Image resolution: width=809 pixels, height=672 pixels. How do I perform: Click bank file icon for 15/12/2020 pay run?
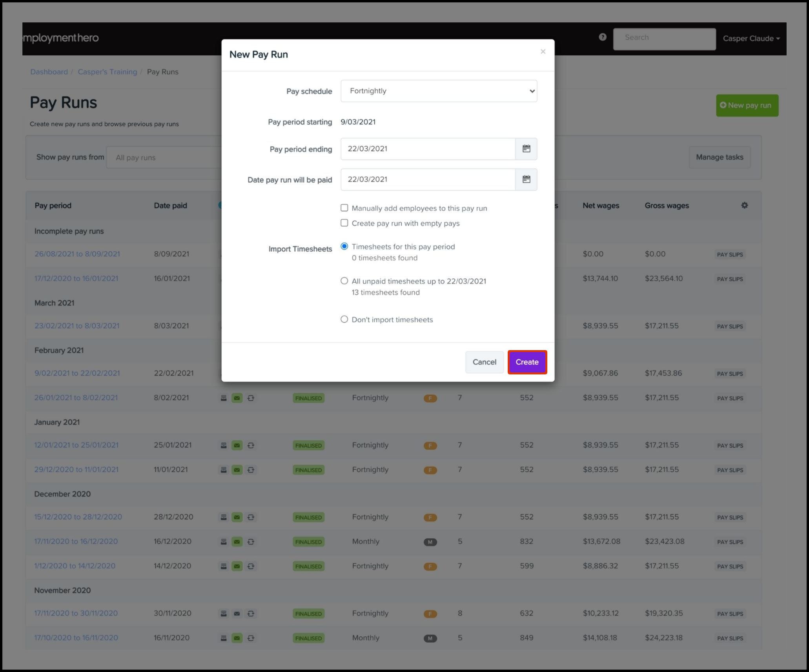click(224, 517)
